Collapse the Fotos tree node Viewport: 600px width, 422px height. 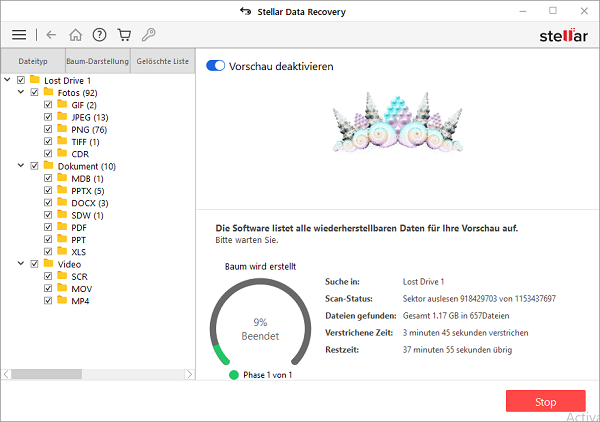click(21, 92)
